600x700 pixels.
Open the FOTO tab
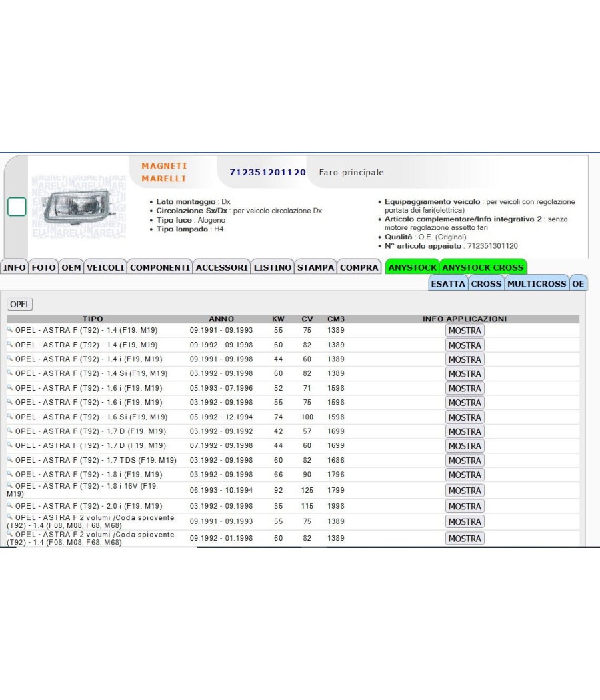[44, 267]
